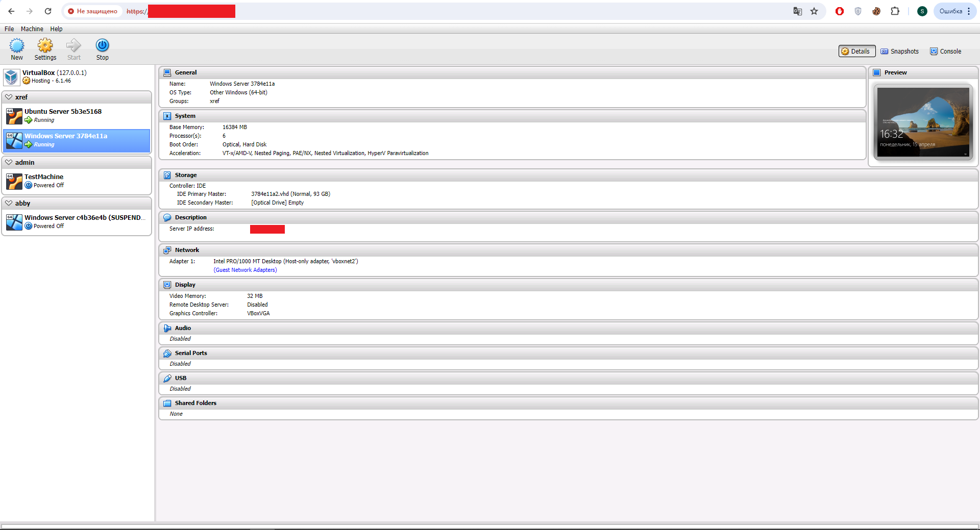Viewport: 980px width, 530px height.
Task: Select Ubuntu Server 5b3e5168 machine
Action: (77, 116)
